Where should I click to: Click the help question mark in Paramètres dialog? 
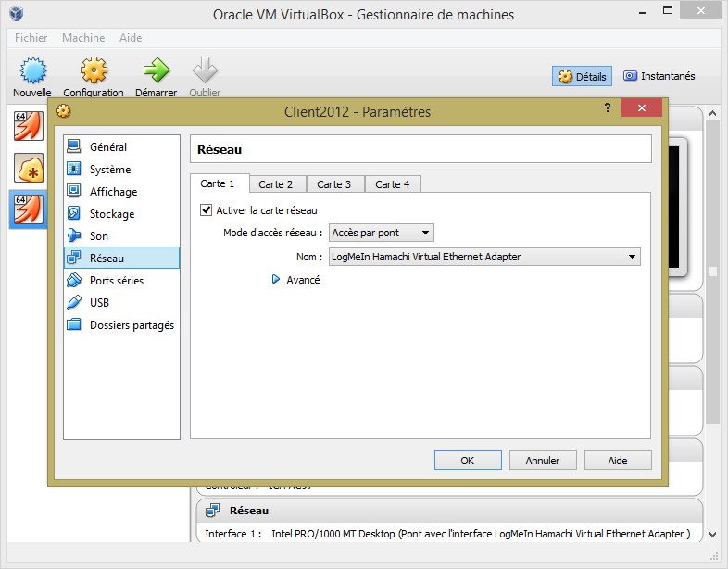[608, 108]
